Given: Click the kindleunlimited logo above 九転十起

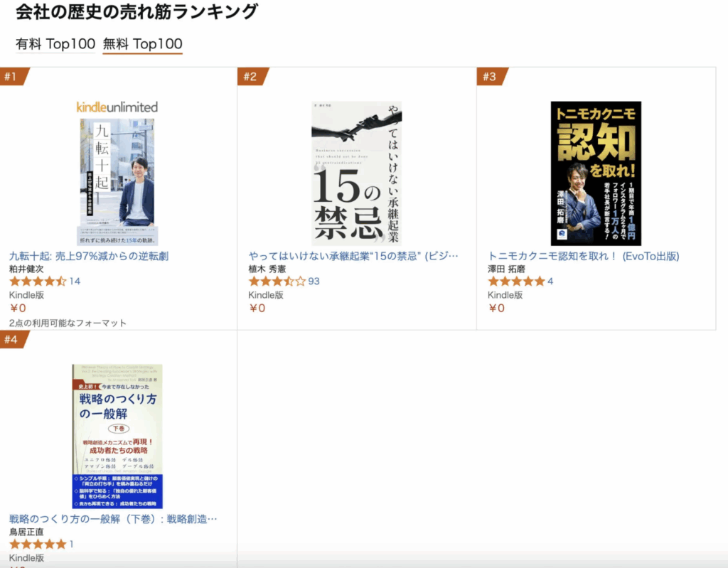Looking at the screenshot, I should [x=117, y=107].
